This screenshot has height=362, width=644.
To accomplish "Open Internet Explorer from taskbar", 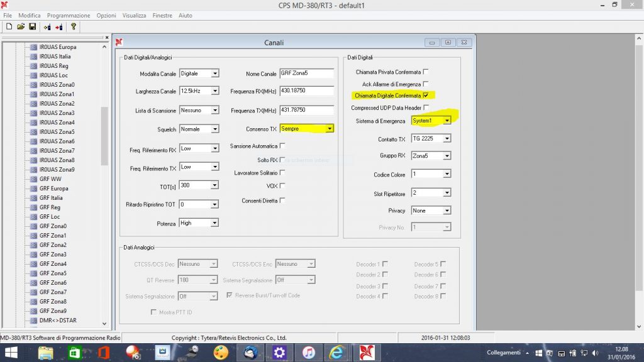I will tap(337, 353).
